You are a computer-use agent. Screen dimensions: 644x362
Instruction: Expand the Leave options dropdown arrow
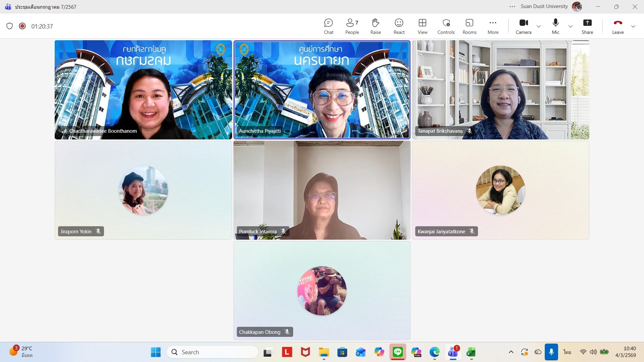tap(633, 26)
